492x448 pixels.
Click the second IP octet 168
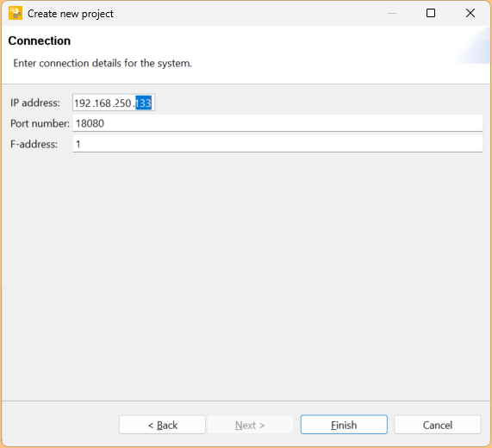click(103, 103)
